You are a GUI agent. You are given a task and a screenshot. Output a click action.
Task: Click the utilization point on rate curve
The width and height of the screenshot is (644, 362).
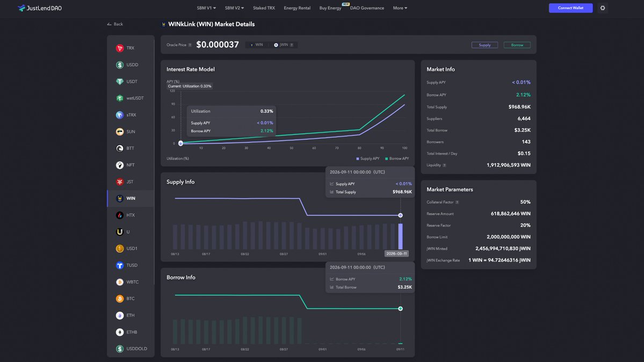pyautogui.click(x=180, y=143)
